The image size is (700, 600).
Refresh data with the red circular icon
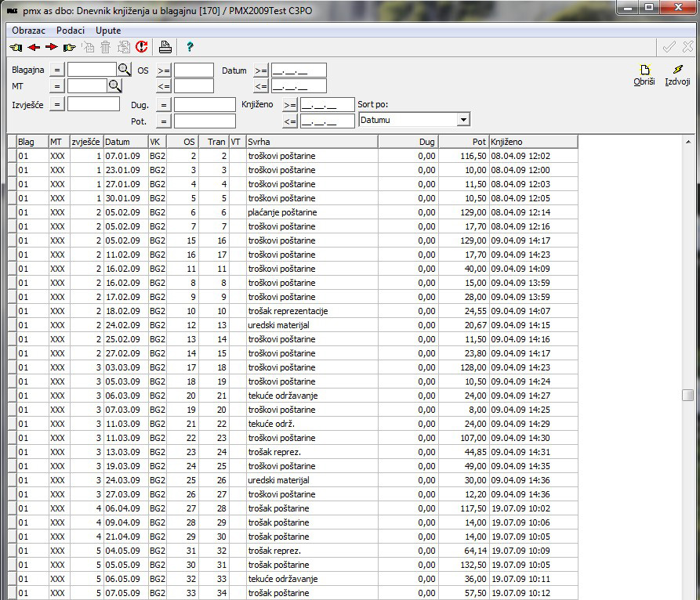pyautogui.click(x=142, y=46)
